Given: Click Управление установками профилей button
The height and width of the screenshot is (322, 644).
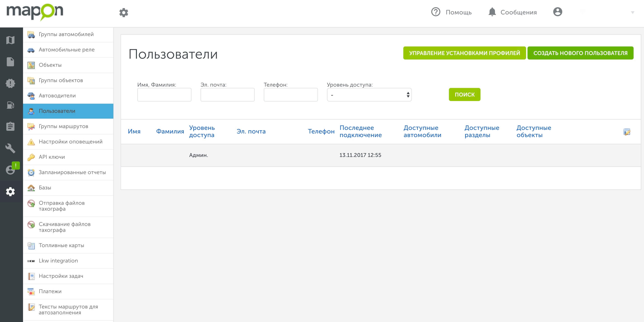Looking at the screenshot, I should [464, 53].
